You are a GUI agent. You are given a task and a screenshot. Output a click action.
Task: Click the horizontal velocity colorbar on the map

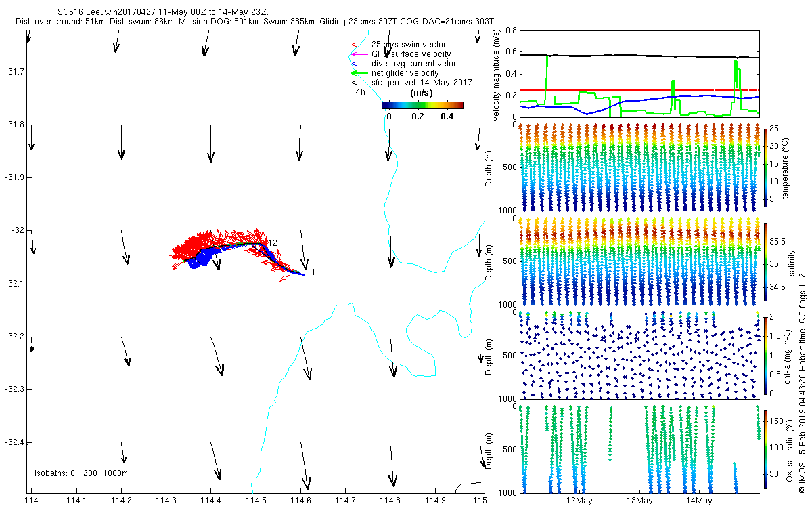click(422, 105)
